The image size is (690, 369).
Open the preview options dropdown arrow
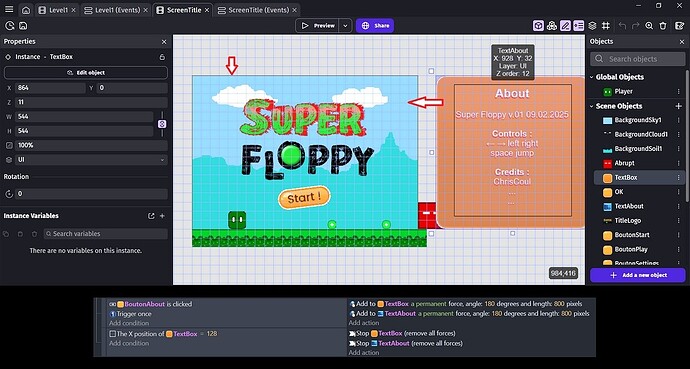(345, 26)
